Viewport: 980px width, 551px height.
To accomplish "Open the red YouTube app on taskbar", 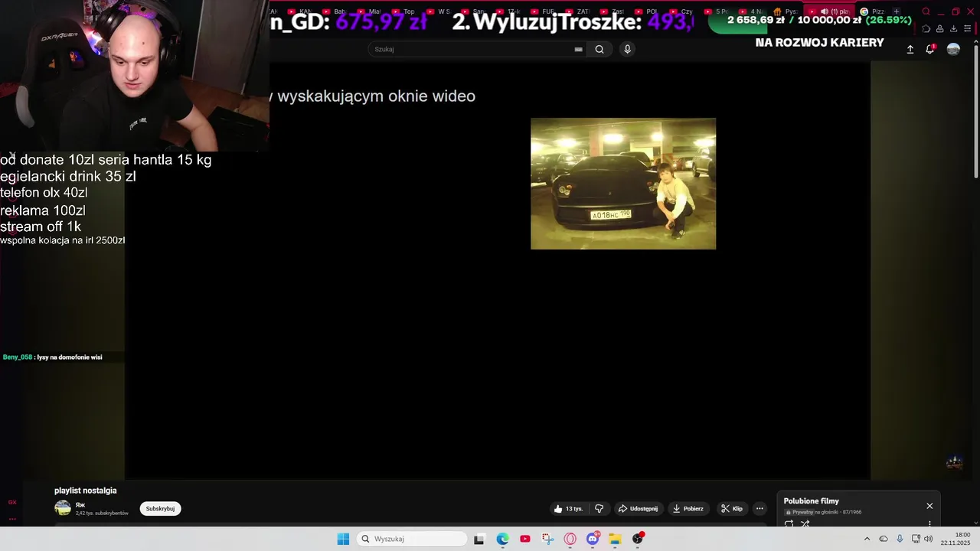I will click(x=524, y=539).
